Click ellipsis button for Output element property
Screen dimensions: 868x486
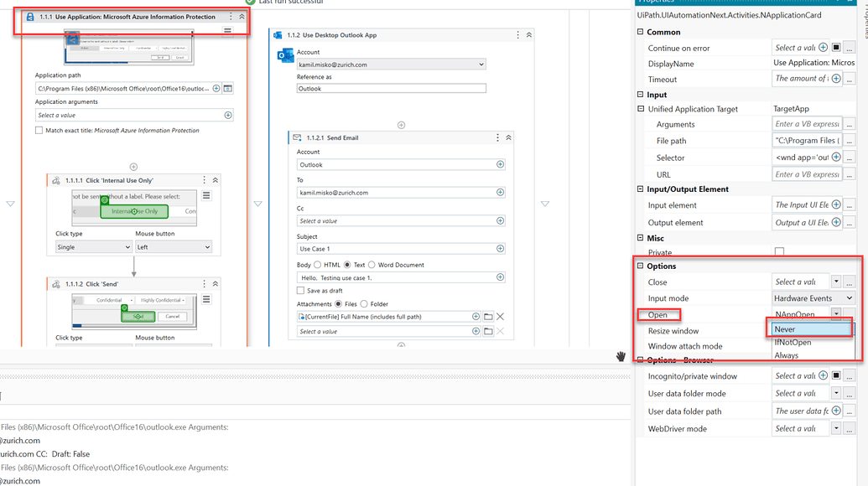point(850,222)
